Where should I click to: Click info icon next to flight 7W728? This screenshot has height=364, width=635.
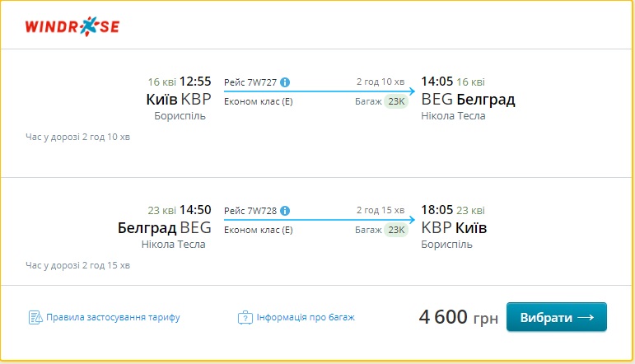pyautogui.click(x=285, y=209)
